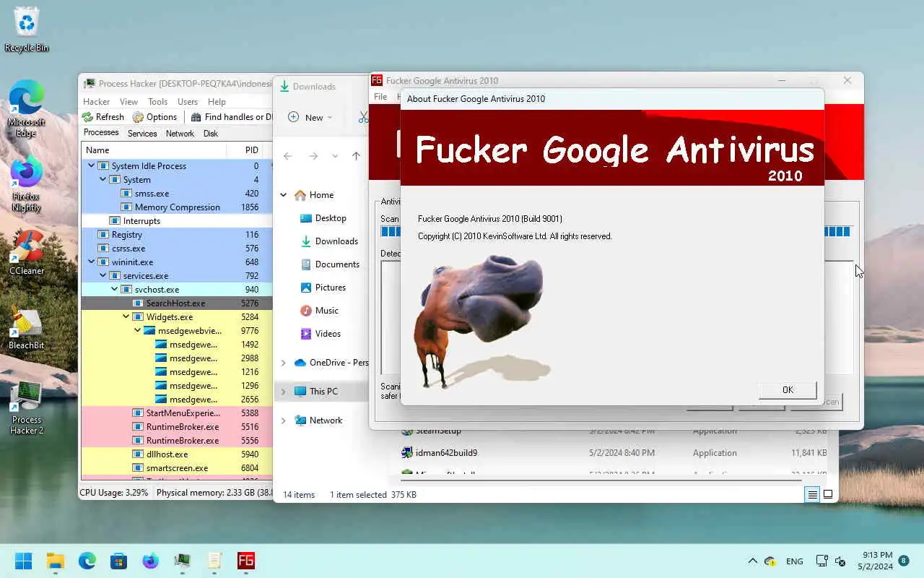Collapse the System Idle Process tree node
The height and width of the screenshot is (578, 924).
pos(91,166)
